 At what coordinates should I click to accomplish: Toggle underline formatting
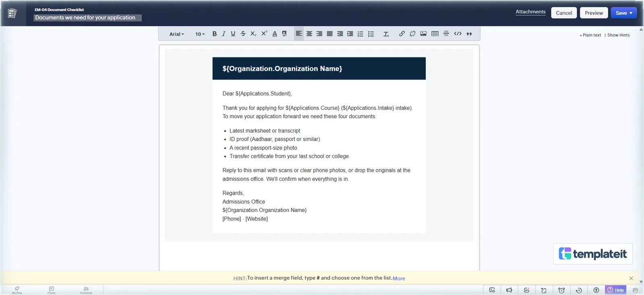[x=233, y=34]
